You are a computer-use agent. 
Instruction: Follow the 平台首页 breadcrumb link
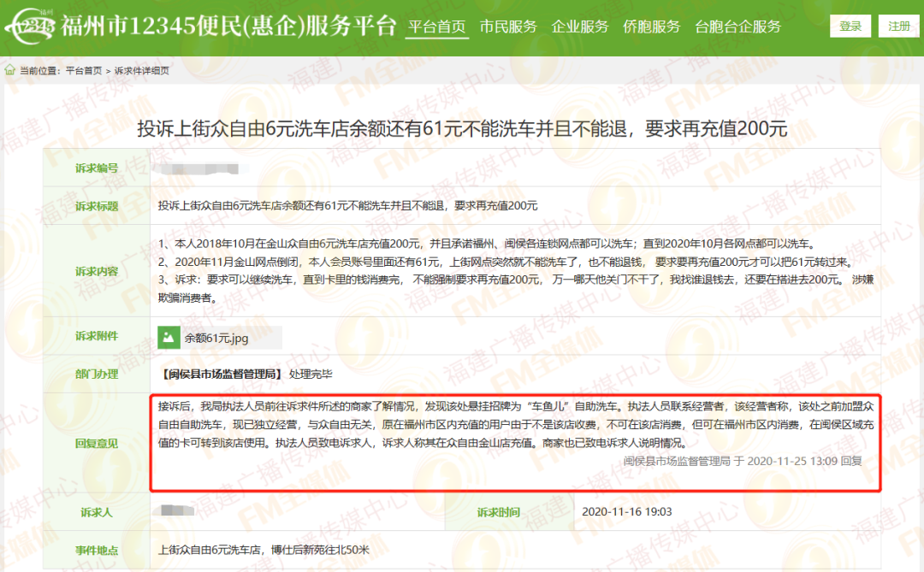[83, 71]
